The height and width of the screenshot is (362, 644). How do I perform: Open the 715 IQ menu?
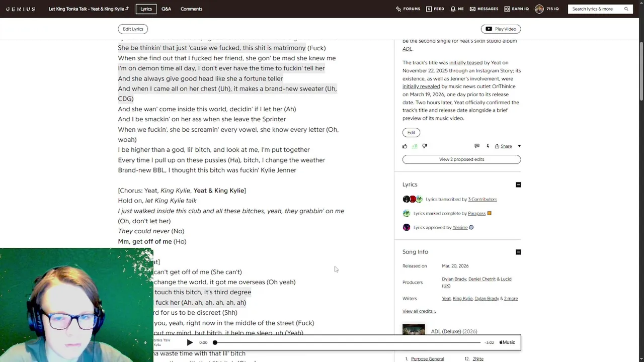[x=552, y=9]
